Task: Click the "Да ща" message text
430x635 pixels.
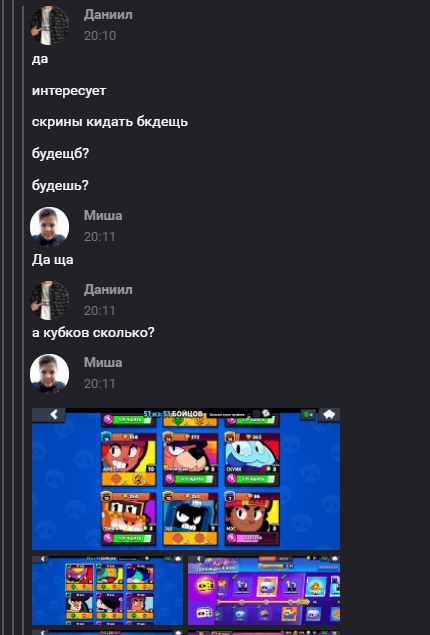Action: (x=53, y=260)
